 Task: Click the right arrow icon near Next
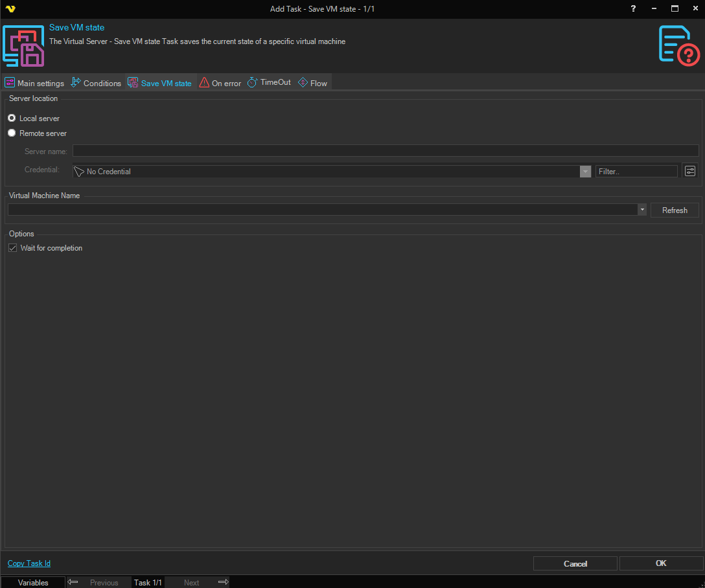[223, 582]
